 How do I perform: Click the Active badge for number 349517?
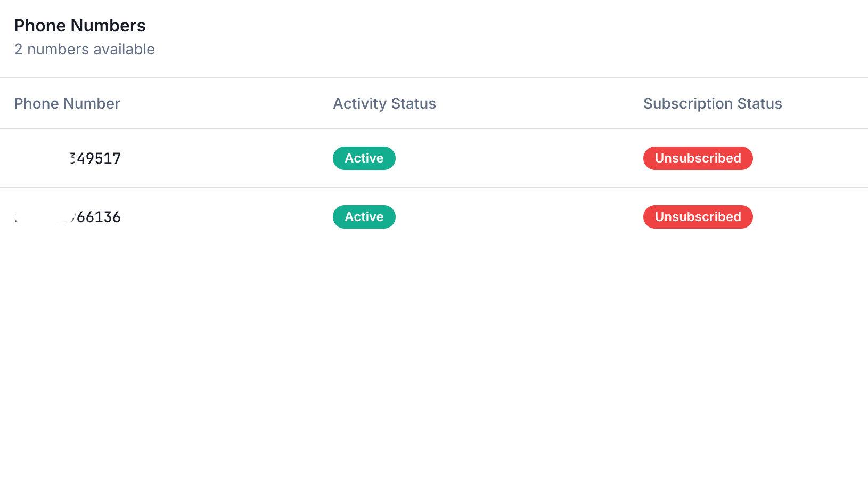coord(364,158)
